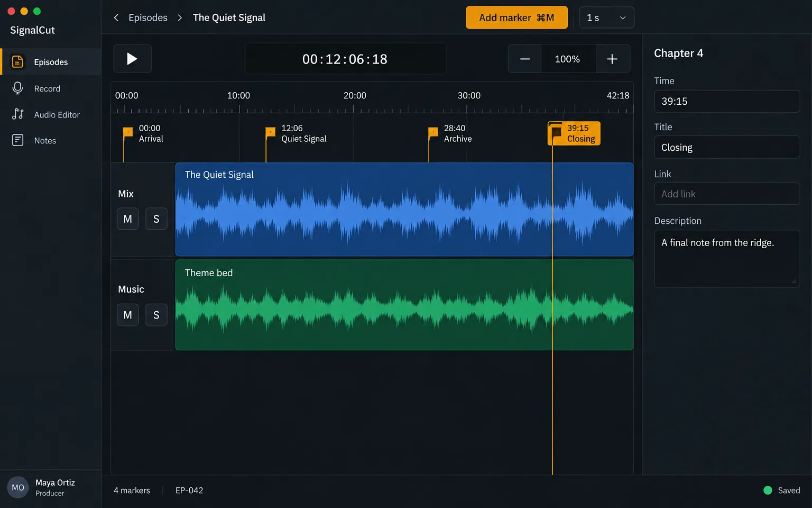Select the Arrival marker flag at 00:00
The width and height of the screenshot is (812, 508).
pos(127,133)
